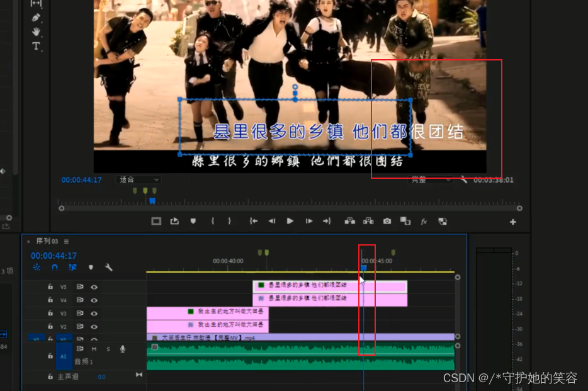The height and width of the screenshot is (391, 588).
Task: Open Comparison View in the monitor
Action: (405, 221)
